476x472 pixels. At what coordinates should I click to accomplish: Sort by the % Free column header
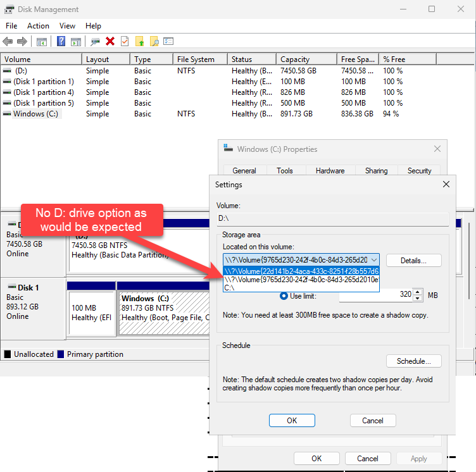(408, 59)
